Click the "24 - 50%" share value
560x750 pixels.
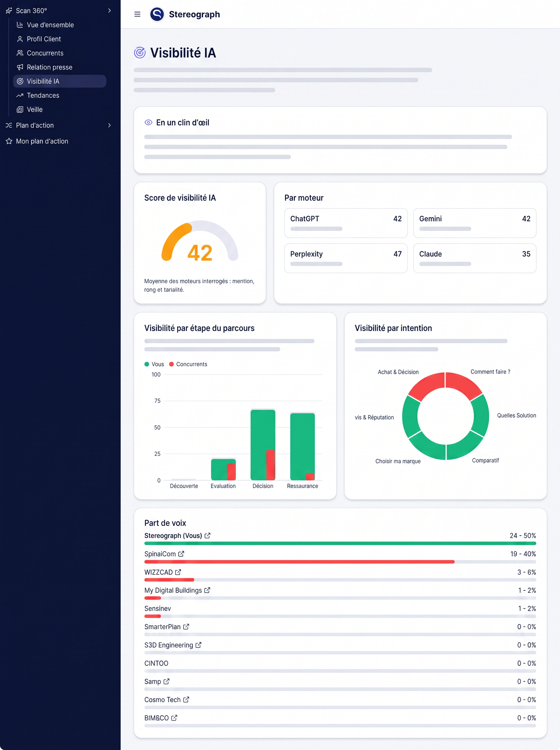pyautogui.click(x=523, y=536)
